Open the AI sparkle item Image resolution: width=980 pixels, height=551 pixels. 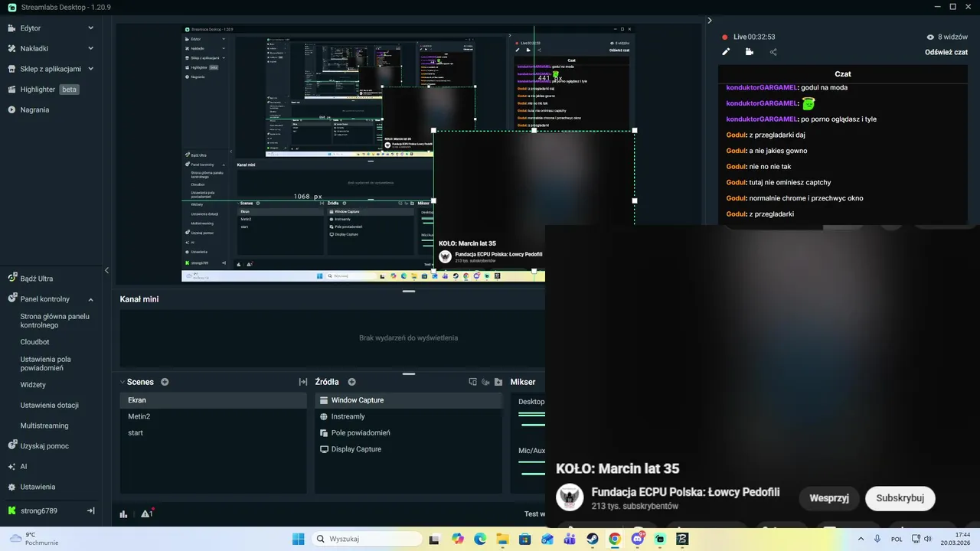[x=24, y=466]
